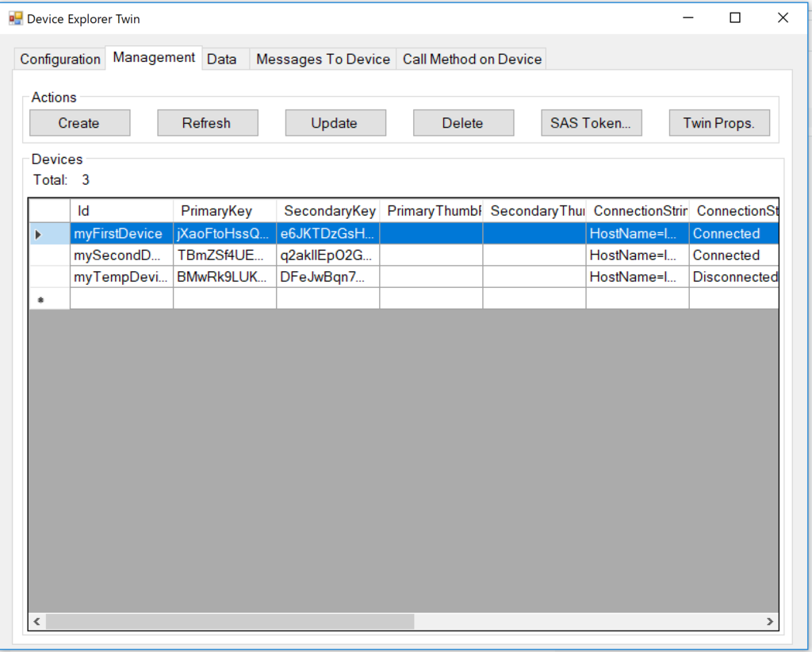Open the Management tab
Image resolution: width=812 pixels, height=652 pixels.
click(x=154, y=57)
